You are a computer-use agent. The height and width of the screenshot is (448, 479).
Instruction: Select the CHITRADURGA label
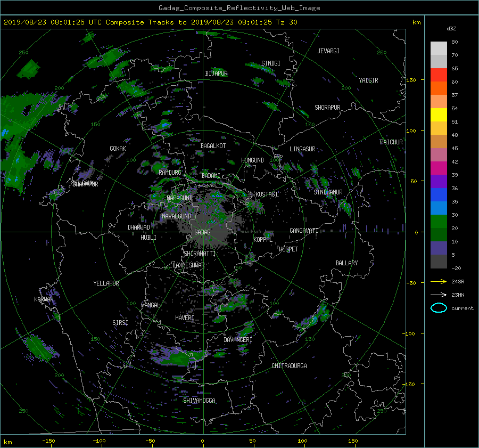pyautogui.click(x=289, y=366)
